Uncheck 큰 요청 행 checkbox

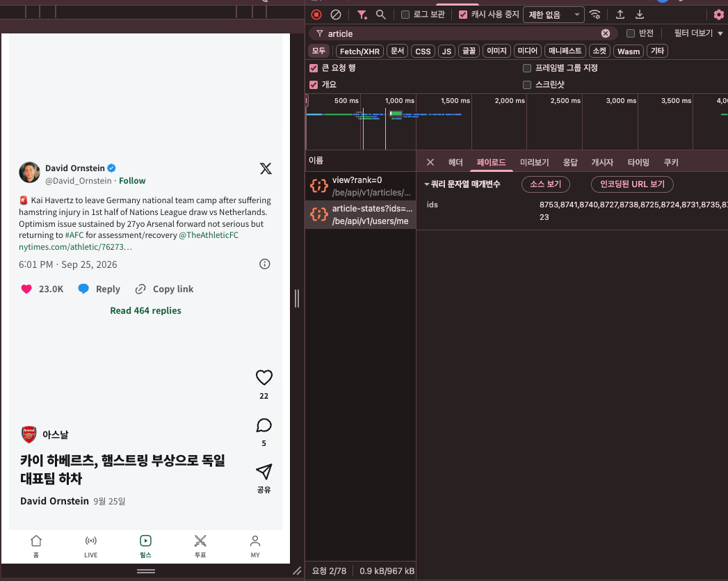(314, 68)
